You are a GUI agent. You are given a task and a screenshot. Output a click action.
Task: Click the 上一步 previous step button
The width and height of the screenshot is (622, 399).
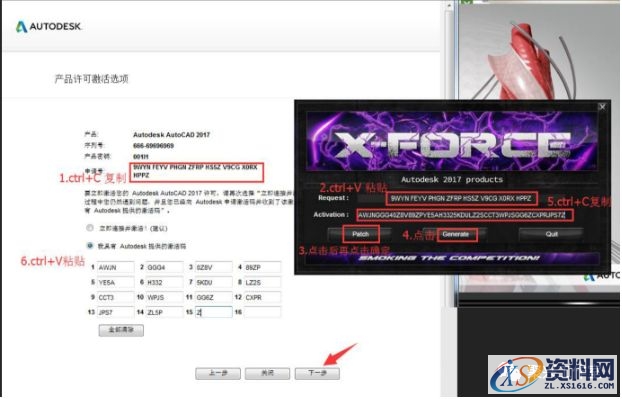point(218,373)
